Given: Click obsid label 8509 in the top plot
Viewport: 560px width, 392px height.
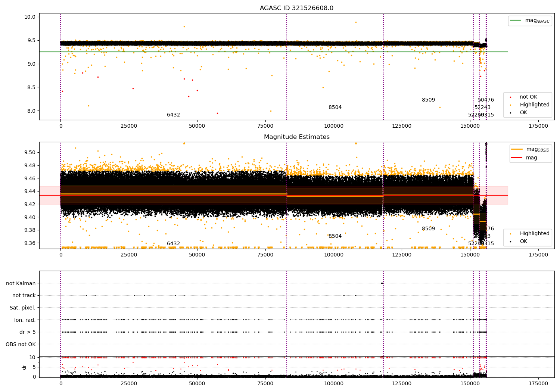Looking at the screenshot, I should (428, 100).
